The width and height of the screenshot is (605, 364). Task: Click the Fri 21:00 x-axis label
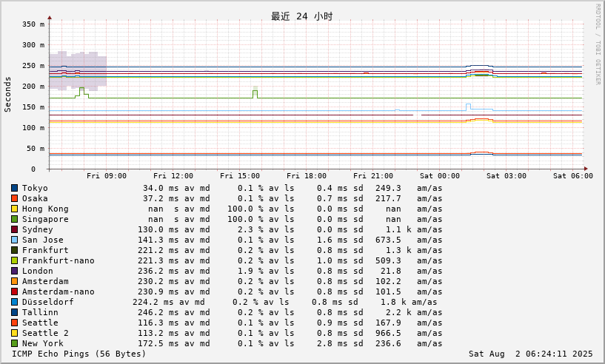coord(373,176)
